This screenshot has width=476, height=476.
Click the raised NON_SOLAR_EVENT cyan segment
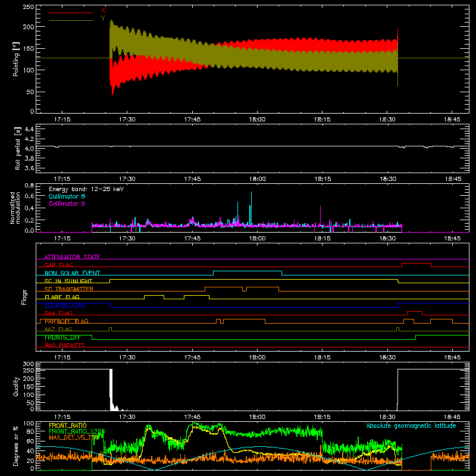tap(248, 271)
